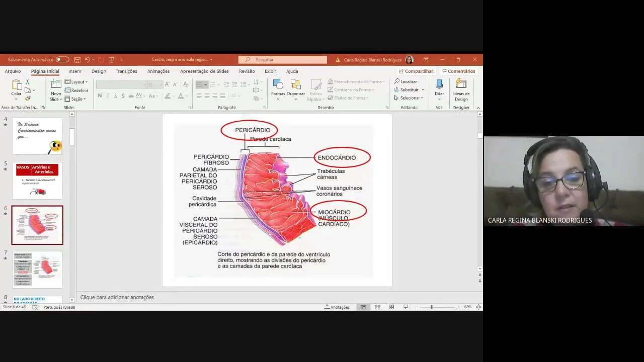Open the Inserir tab
Screen dimensions: 644x362
coord(75,71)
